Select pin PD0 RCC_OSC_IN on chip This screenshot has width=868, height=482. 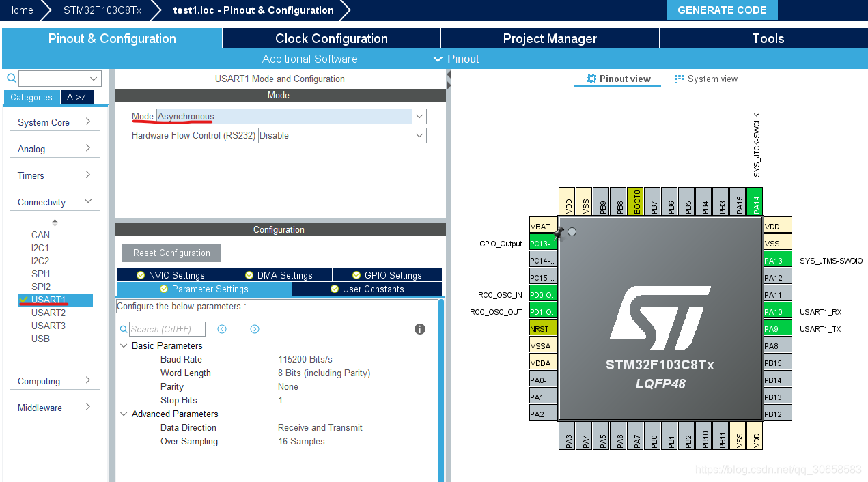544,294
